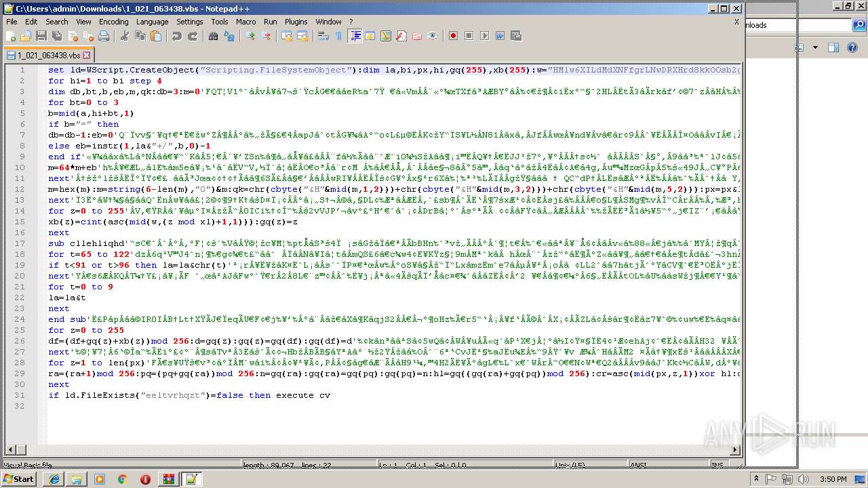868x488 pixels.
Task: Click the Open file toolbar icon
Action: click(x=26, y=36)
